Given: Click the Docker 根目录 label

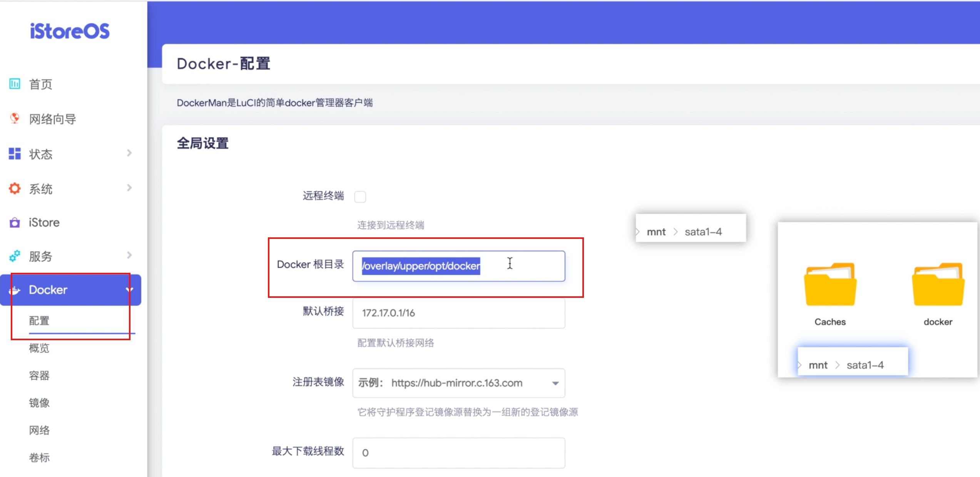Looking at the screenshot, I should (x=311, y=264).
